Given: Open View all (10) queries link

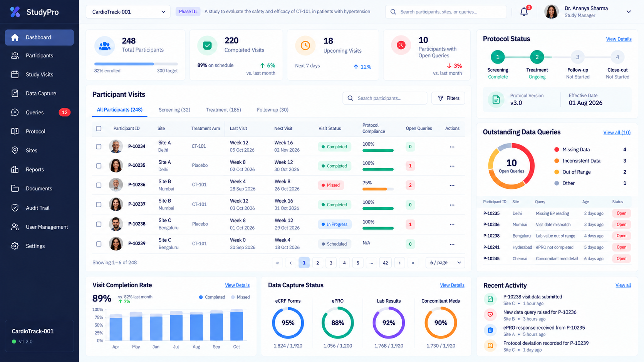Looking at the screenshot, I should [x=617, y=132].
